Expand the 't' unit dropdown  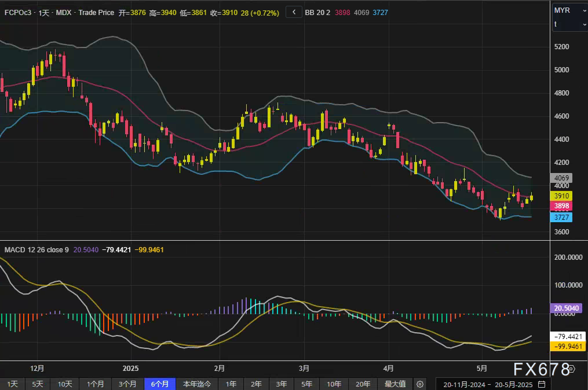[x=569, y=24]
